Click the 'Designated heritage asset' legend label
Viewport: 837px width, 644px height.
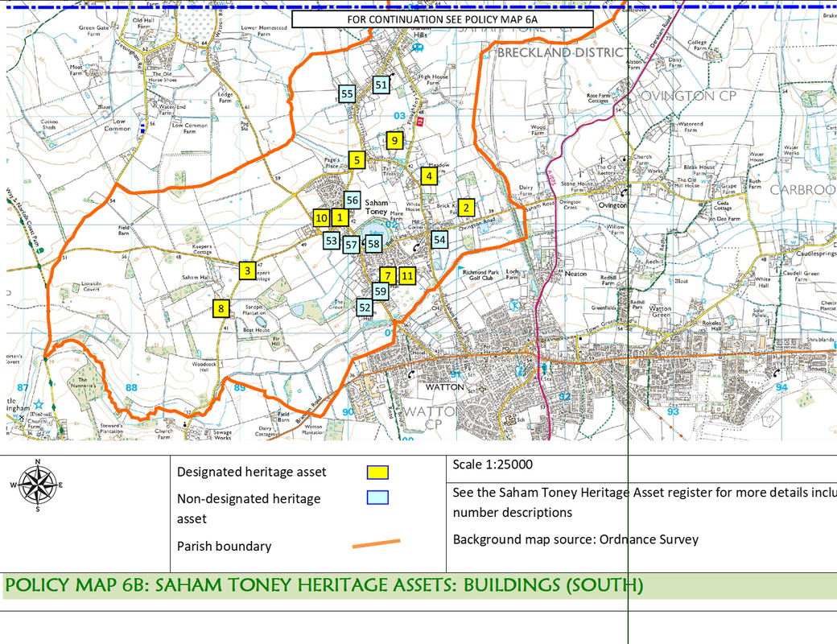coord(251,472)
